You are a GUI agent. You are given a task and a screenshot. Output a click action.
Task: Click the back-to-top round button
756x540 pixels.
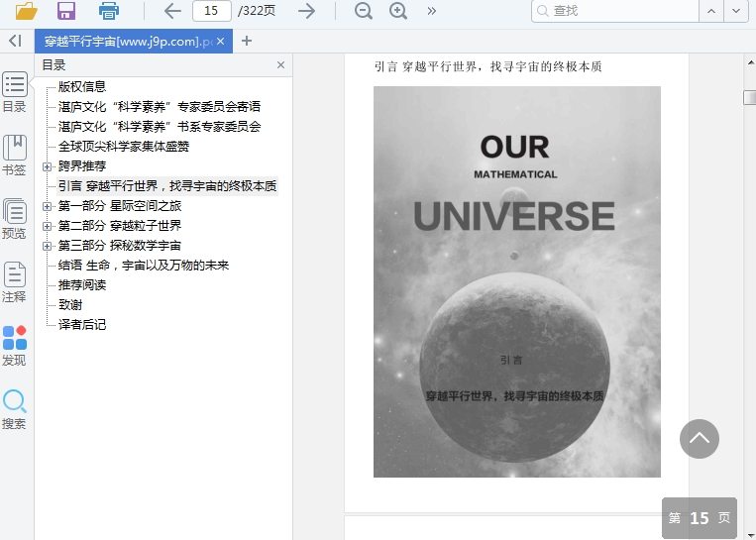700,439
